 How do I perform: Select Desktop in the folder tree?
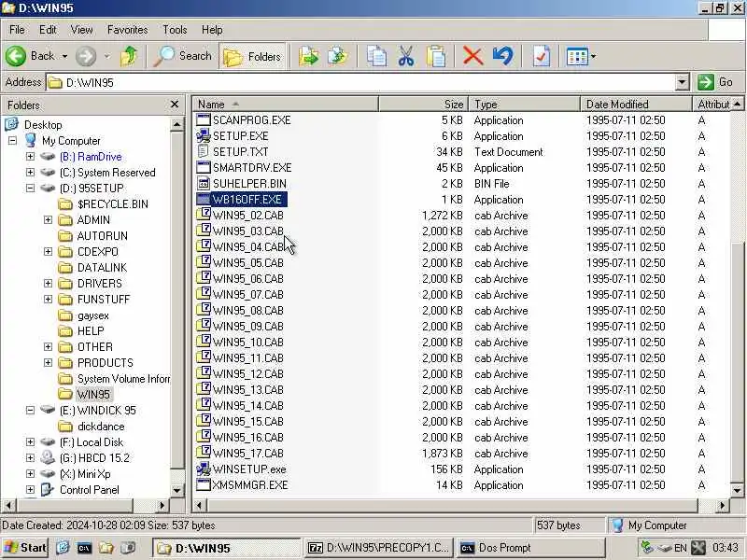pyautogui.click(x=43, y=125)
